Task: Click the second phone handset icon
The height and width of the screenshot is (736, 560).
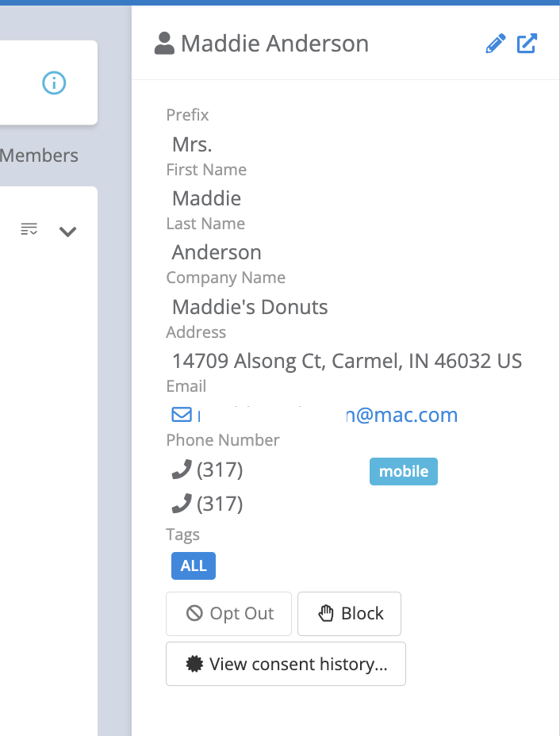Action: click(182, 503)
